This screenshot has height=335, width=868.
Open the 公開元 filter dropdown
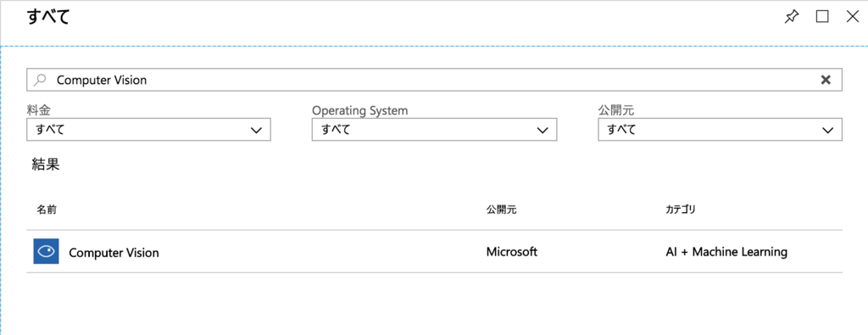pos(721,130)
